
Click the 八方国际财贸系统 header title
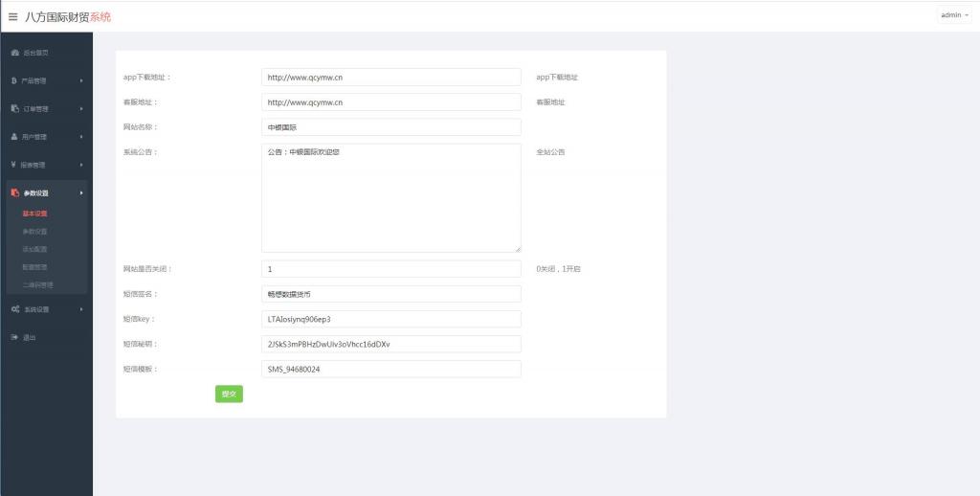(68, 16)
